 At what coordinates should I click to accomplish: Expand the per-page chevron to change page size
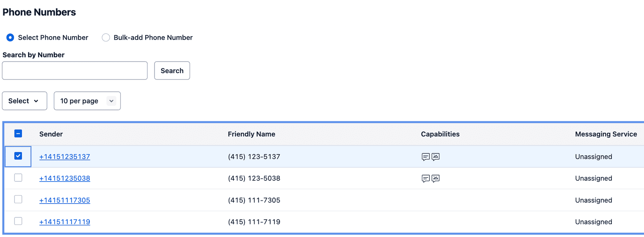point(111,101)
